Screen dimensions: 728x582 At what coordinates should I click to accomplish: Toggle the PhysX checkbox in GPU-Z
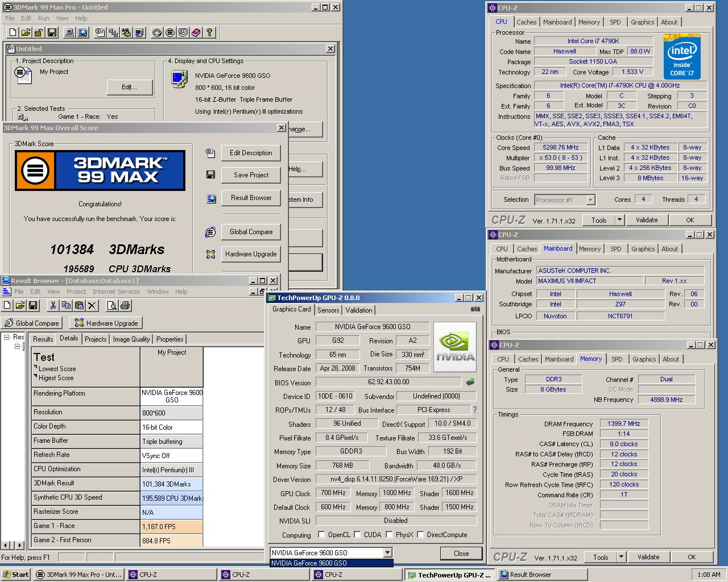pyautogui.click(x=389, y=535)
